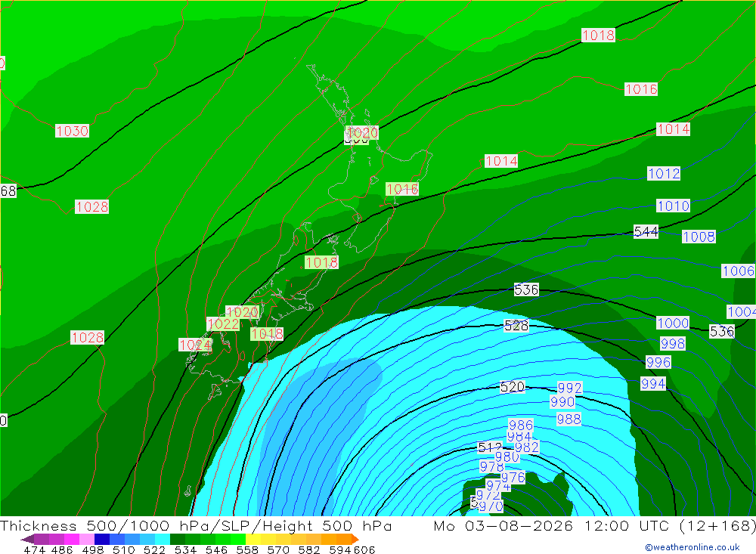Click the 1024 red isobar label
The width and height of the screenshot is (756, 554).
click(195, 345)
